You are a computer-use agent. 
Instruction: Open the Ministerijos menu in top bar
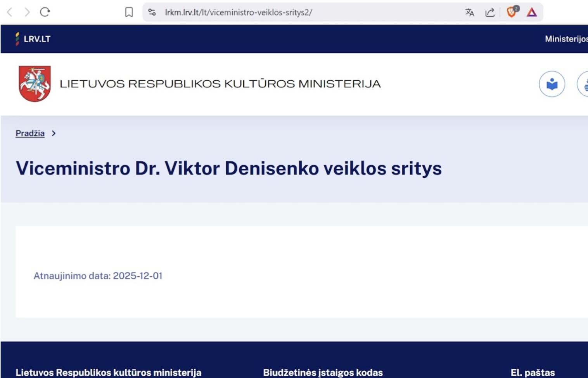pyautogui.click(x=566, y=39)
